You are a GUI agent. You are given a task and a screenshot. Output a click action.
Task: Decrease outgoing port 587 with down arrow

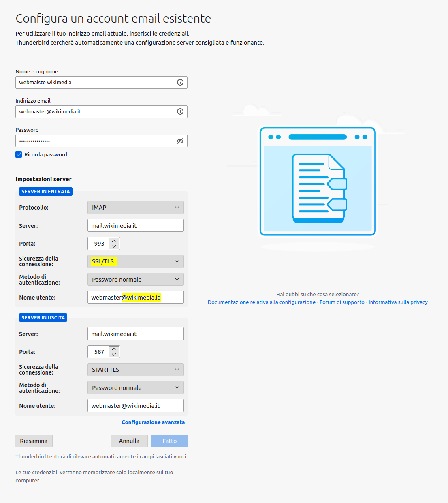114,355
